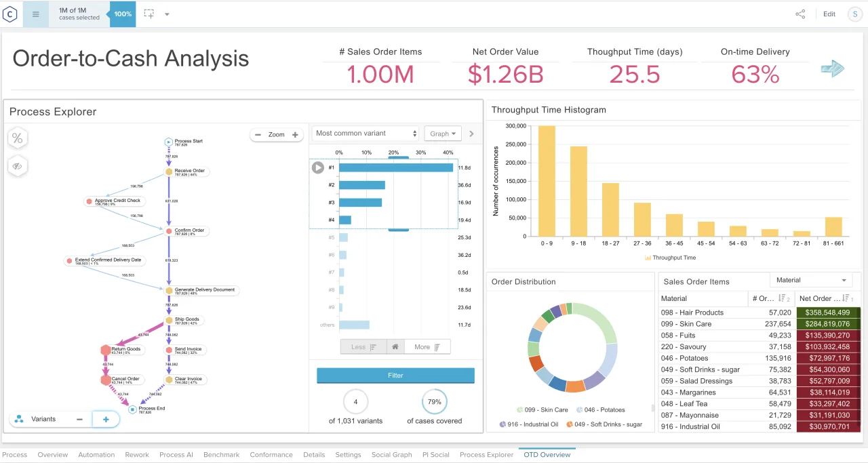Open the Material dimension dropdown in Sales Order Items
Viewport: 868px width, 463px height.
click(812, 279)
